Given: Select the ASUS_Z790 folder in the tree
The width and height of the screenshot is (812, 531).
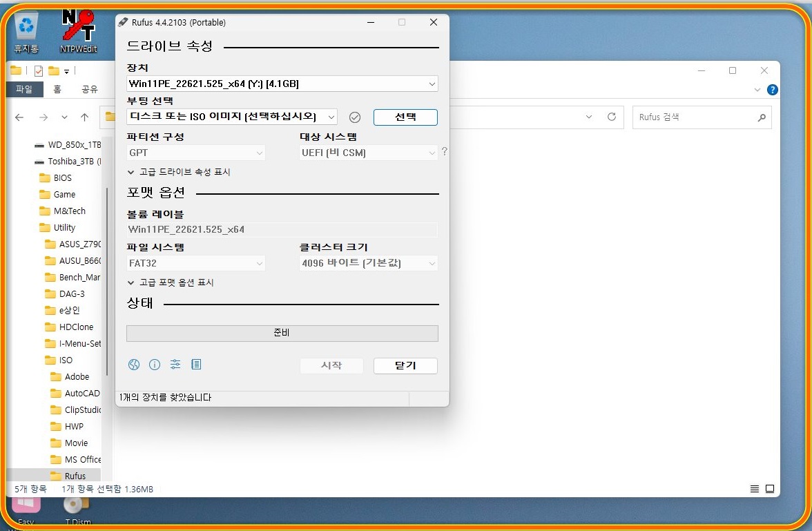Looking at the screenshot, I should (x=73, y=244).
